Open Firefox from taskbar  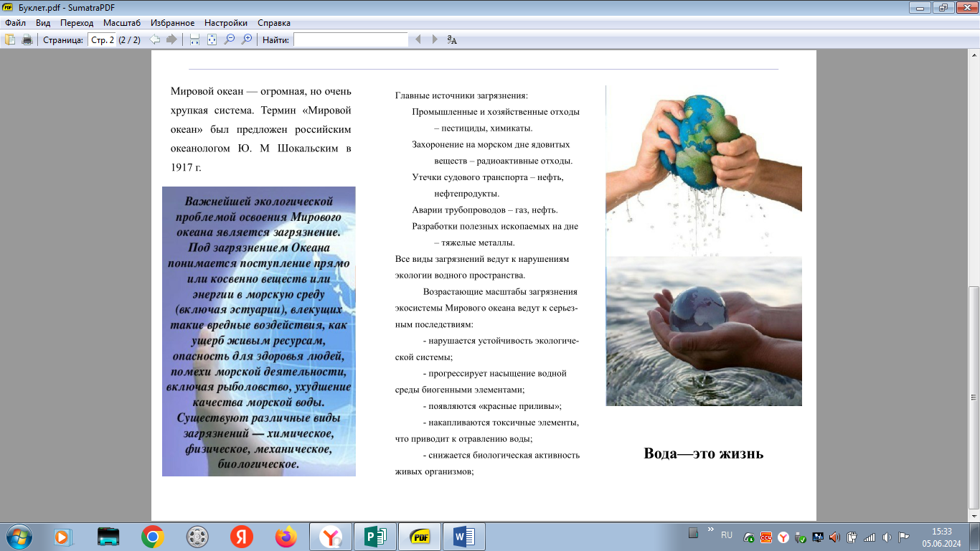(286, 537)
